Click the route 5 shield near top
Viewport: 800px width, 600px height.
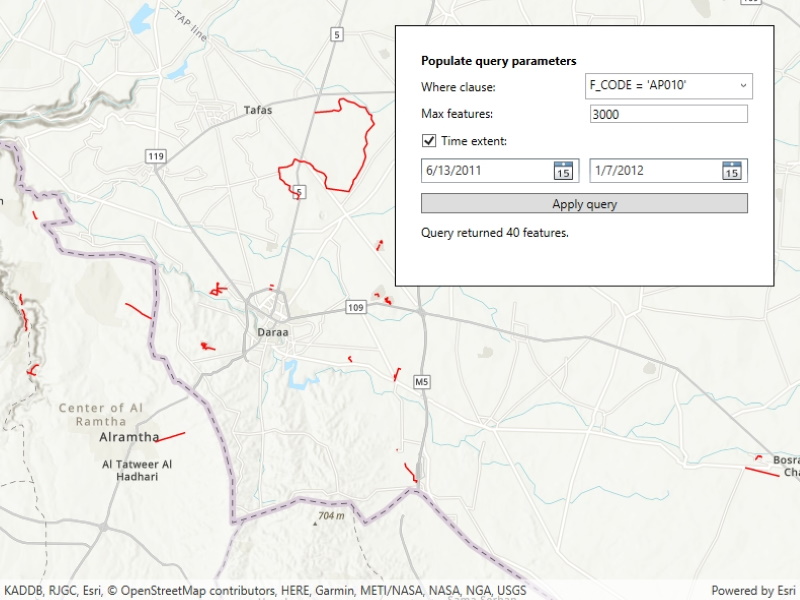pyautogui.click(x=336, y=35)
